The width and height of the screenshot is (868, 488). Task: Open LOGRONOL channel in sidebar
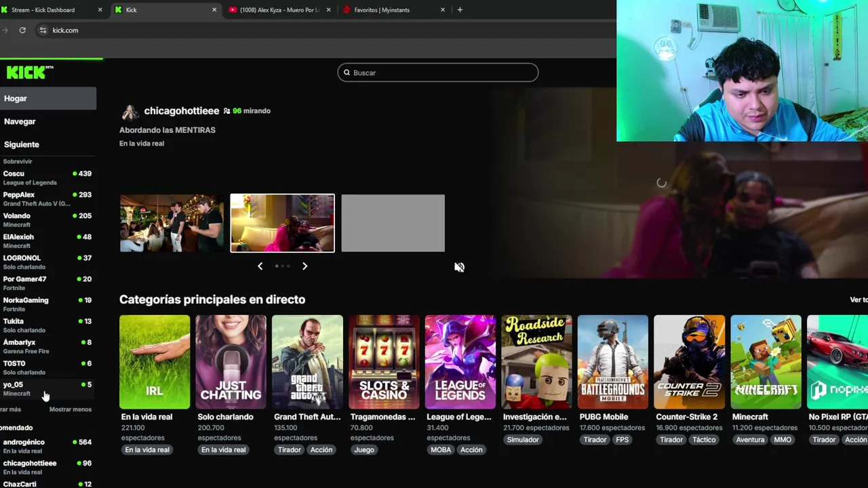[x=47, y=262]
